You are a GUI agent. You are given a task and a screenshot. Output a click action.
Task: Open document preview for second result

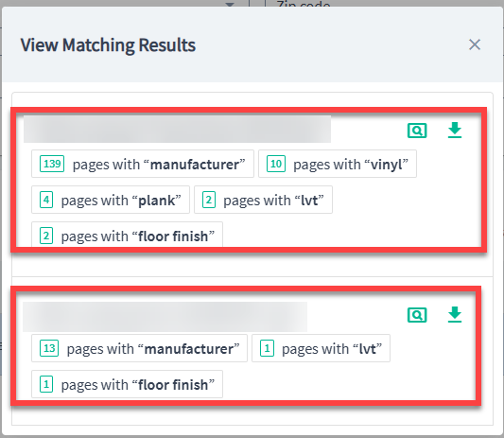point(417,315)
